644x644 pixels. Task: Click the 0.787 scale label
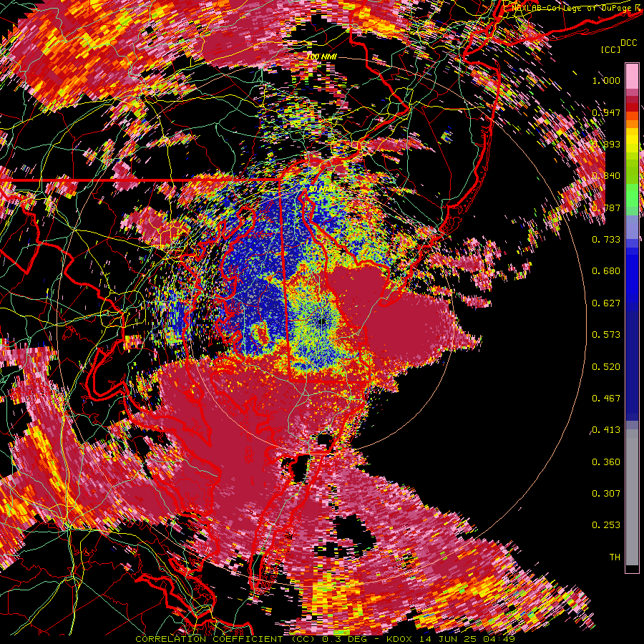[x=606, y=208]
